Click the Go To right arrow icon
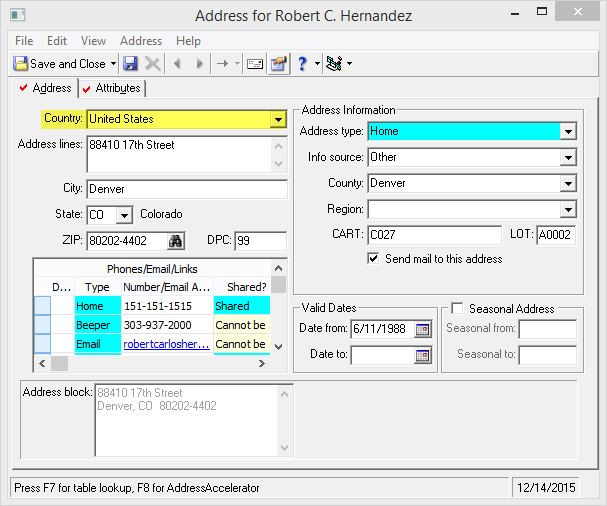Image resolution: width=607 pixels, height=506 pixels. tap(222, 63)
